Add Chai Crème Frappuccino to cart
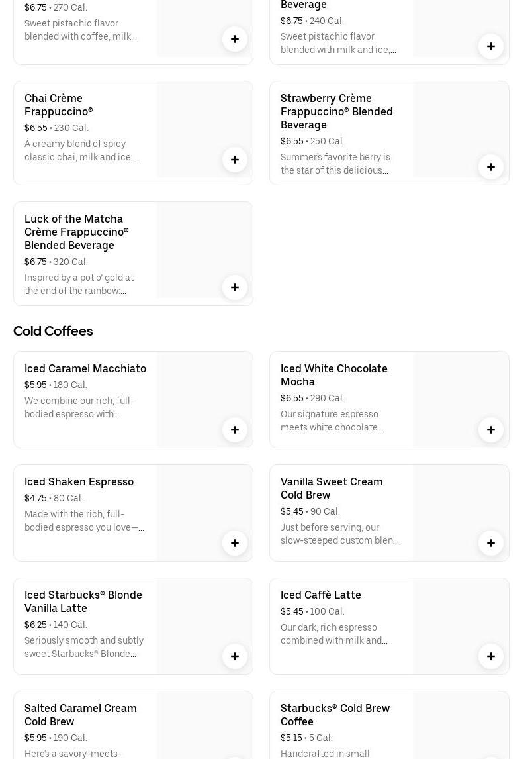This screenshot has width=532, height=759. click(235, 160)
